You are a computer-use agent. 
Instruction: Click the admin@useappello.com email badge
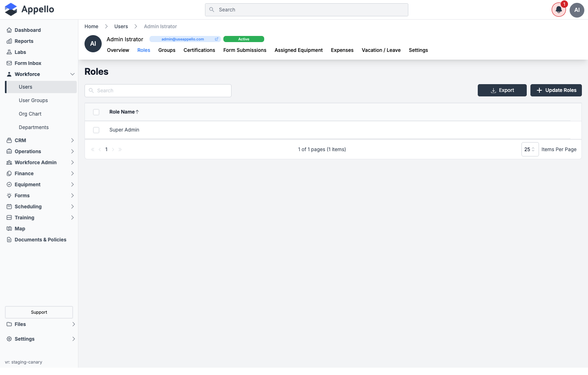tap(185, 39)
